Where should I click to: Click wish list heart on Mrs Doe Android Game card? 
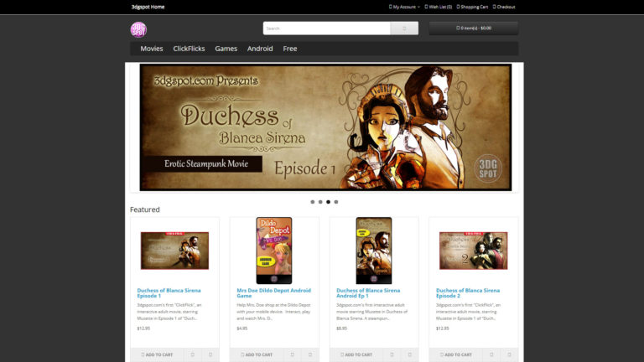tap(292, 354)
